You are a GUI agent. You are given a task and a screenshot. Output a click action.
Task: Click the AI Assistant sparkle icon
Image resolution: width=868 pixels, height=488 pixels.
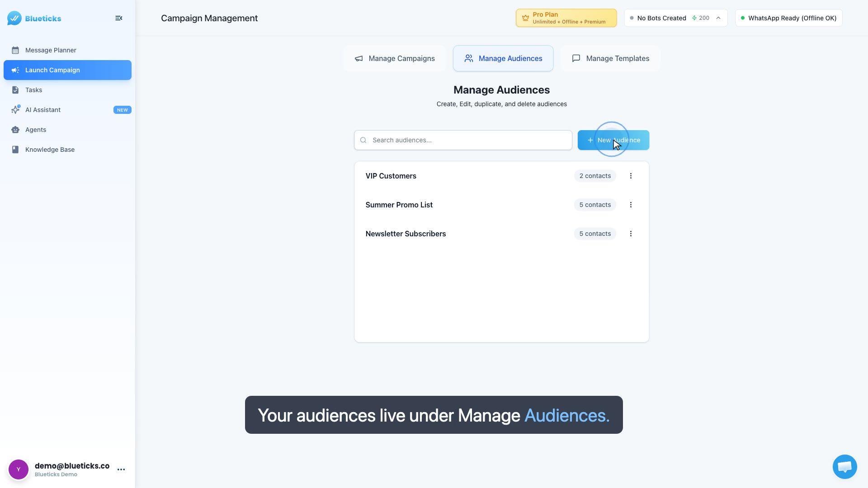coord(16,110)
